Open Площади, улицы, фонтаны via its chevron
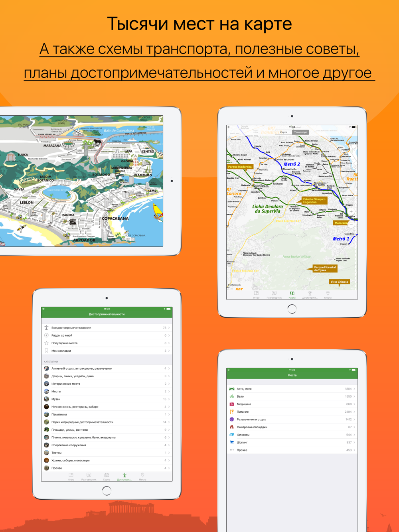399x532 pixels. tap(169, 430)
